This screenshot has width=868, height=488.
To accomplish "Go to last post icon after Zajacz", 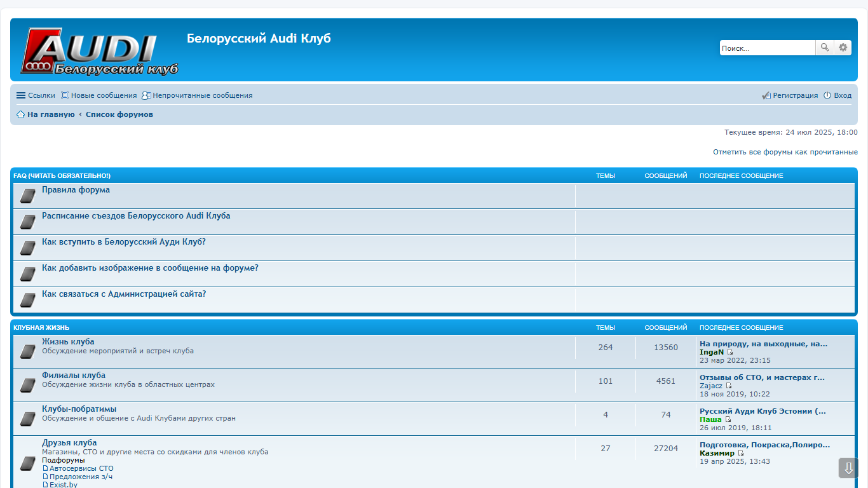I will [x=729, y=386].
